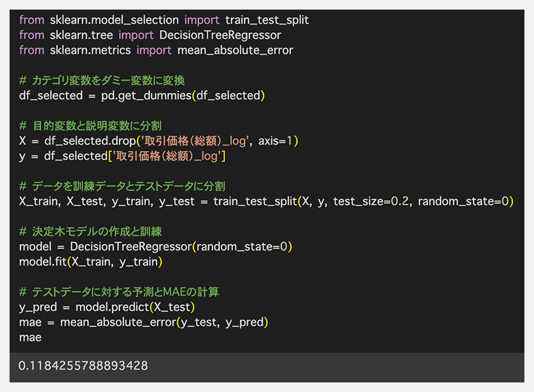This screenshot has width=534, height=392.
Task: Click the comment about カテゴリ変数 dummy conversion
Action: 102,81
